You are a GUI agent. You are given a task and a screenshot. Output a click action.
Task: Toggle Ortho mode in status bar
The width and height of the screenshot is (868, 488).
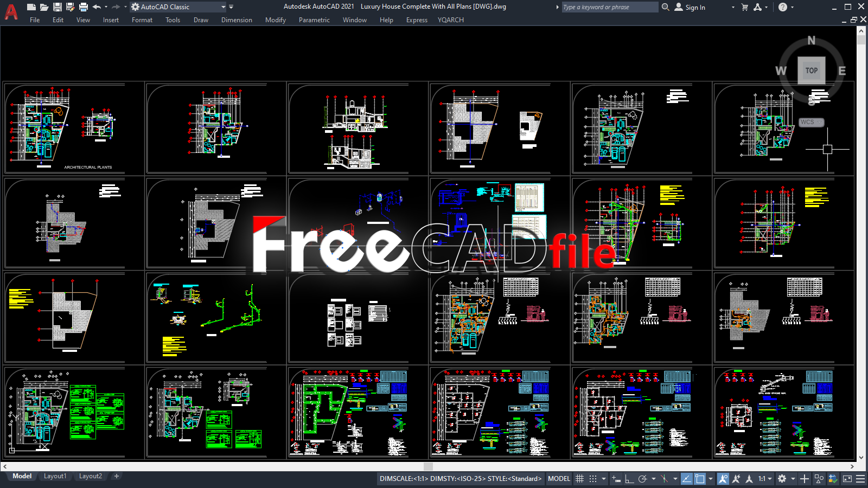tap(629, 479)
